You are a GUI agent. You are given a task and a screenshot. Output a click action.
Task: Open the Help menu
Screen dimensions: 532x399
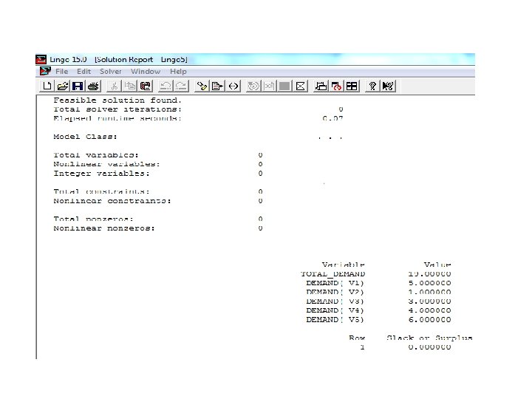pyautogui.click(x=178, y=72)
